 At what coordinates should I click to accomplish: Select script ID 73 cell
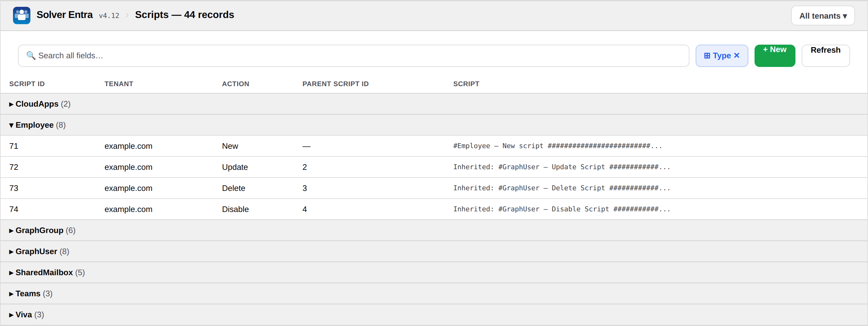pos(14,188)
